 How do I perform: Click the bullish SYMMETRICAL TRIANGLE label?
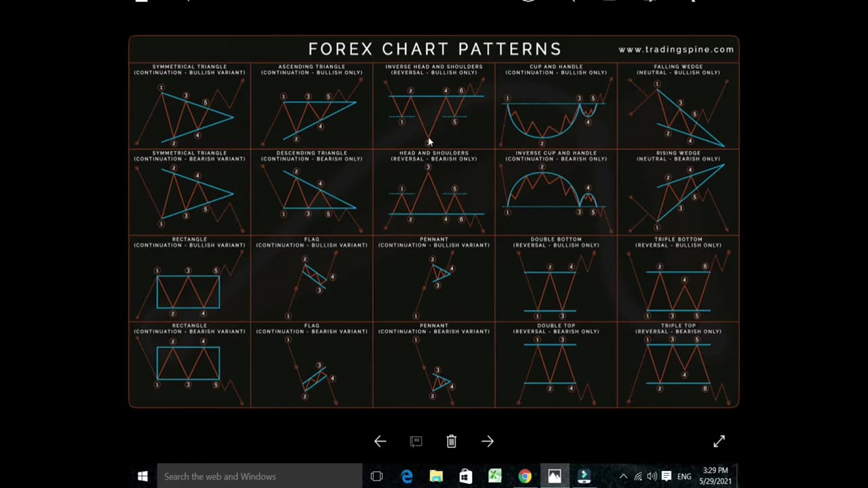tap(189, 67)
